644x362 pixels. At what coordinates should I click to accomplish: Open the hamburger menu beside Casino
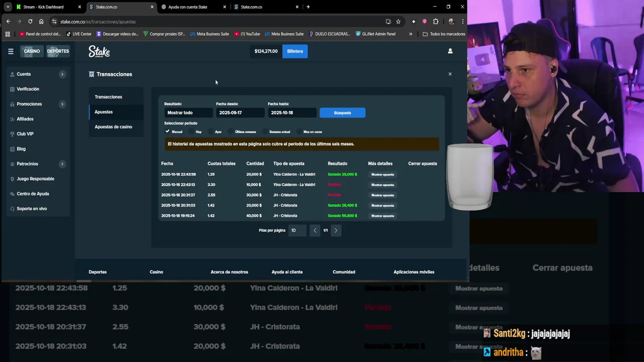pos(11,51)
